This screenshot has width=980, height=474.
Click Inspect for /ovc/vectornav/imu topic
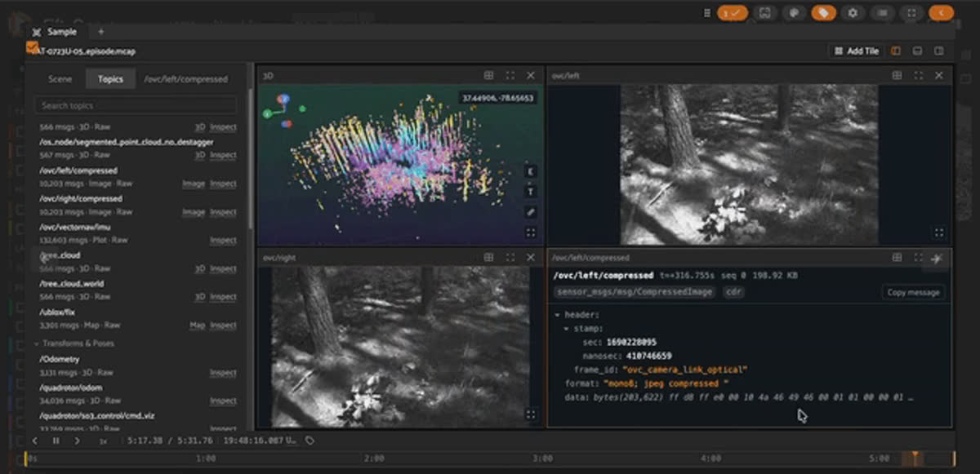pyautogui.click(x=223, y=241)
